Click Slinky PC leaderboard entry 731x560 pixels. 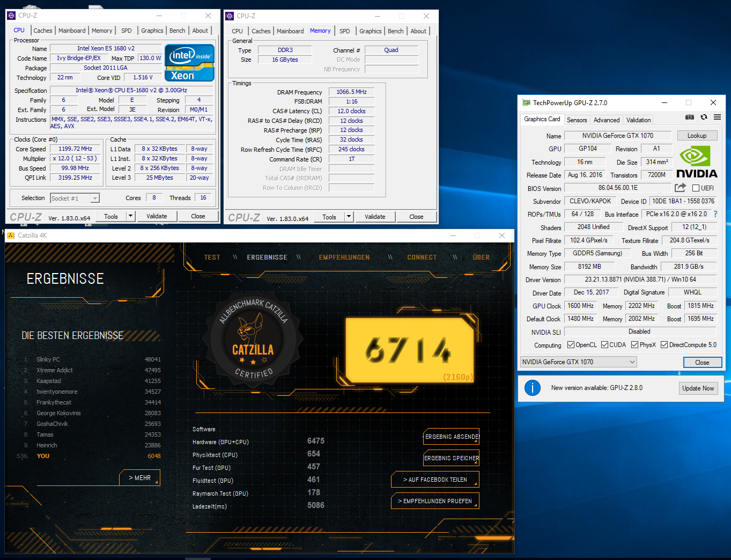[x=92, y=359]
